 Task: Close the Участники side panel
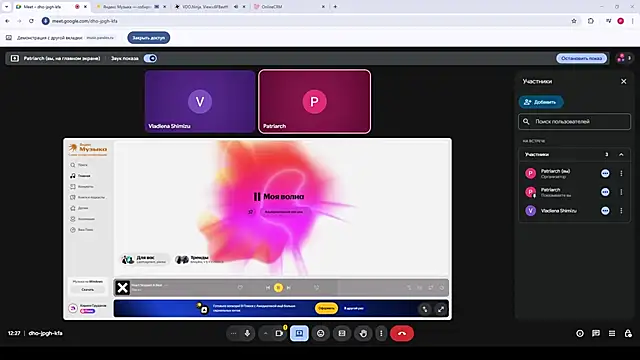624,82
